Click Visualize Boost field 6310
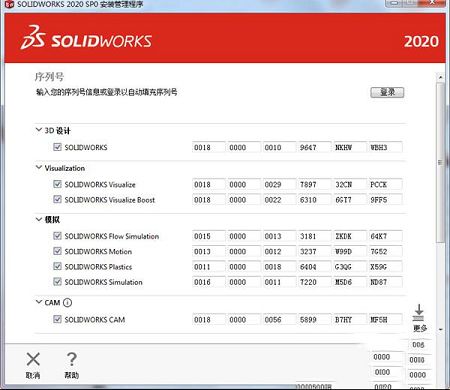Viewport: 450px width, 390px height. coord(314,200)
